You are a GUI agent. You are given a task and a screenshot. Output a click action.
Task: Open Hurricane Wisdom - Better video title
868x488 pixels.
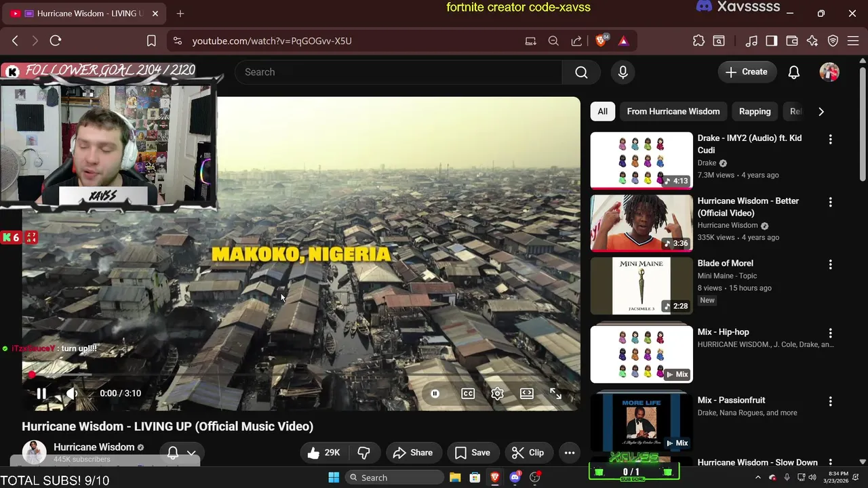tap(748, 207)
